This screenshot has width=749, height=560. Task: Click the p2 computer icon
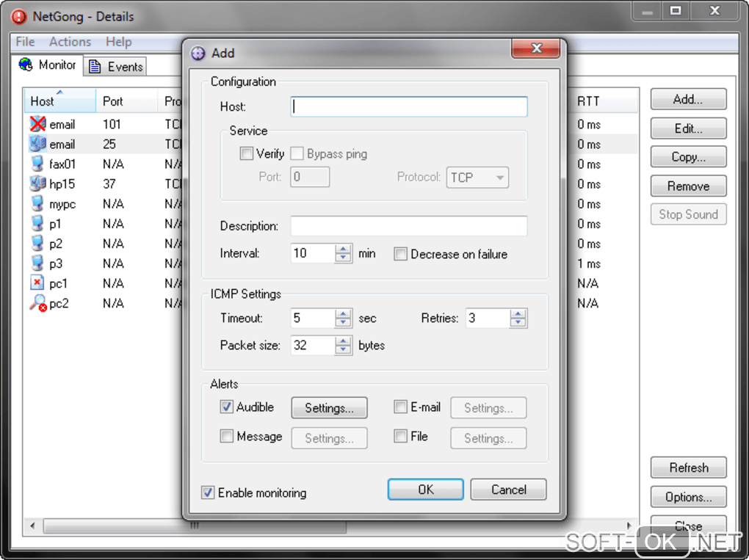(37, 244)
